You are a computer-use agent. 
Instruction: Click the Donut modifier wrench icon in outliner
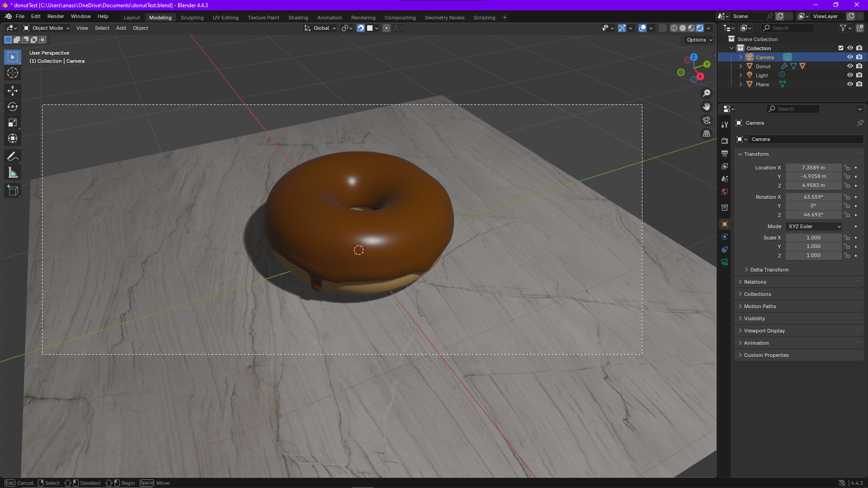[x=784, y=66]
